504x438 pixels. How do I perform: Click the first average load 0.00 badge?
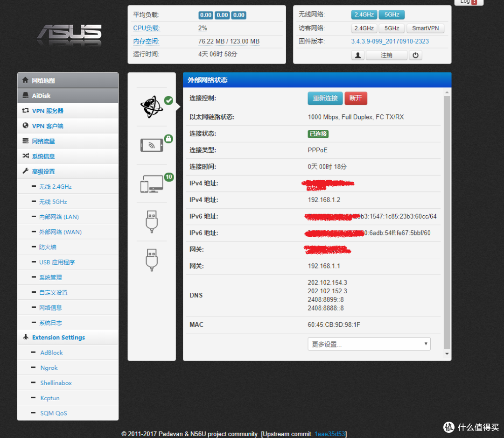[206, 15]
